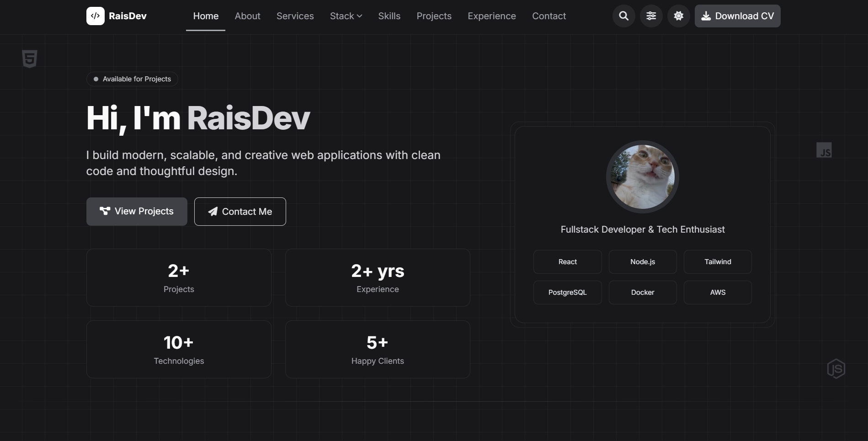
Task: Navigate to the Contact section
Action: point(548,16)
